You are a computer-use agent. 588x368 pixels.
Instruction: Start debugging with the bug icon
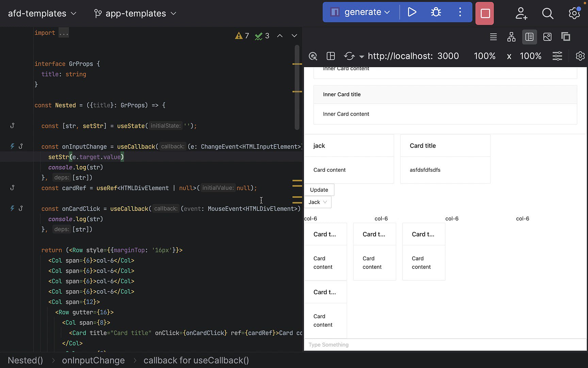(x=436, y=12)
